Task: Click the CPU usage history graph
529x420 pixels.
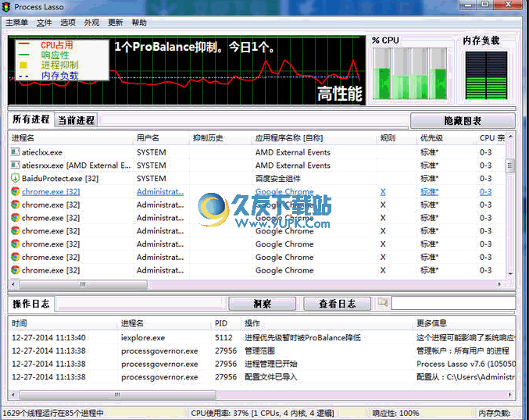Action: (187, 70)
